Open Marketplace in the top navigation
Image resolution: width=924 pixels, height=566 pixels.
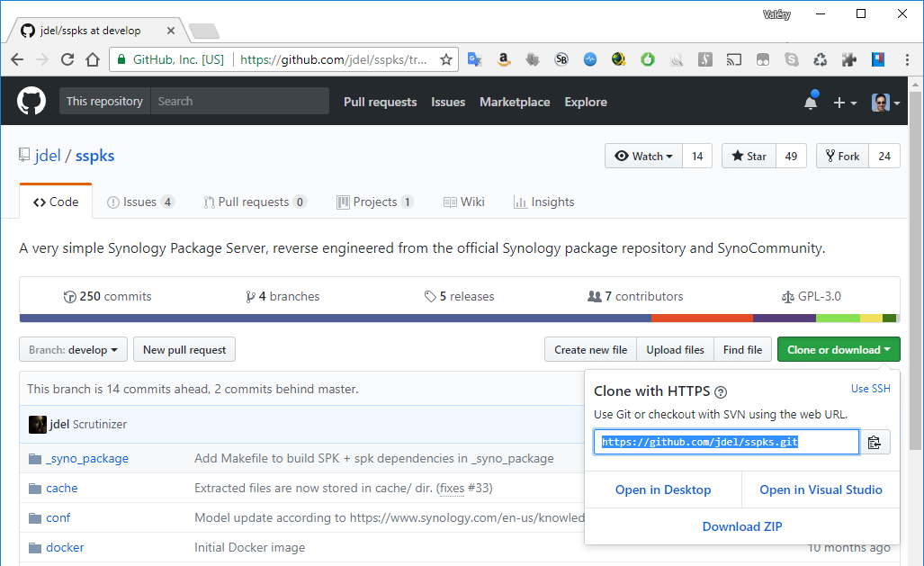tap(515, 102)
